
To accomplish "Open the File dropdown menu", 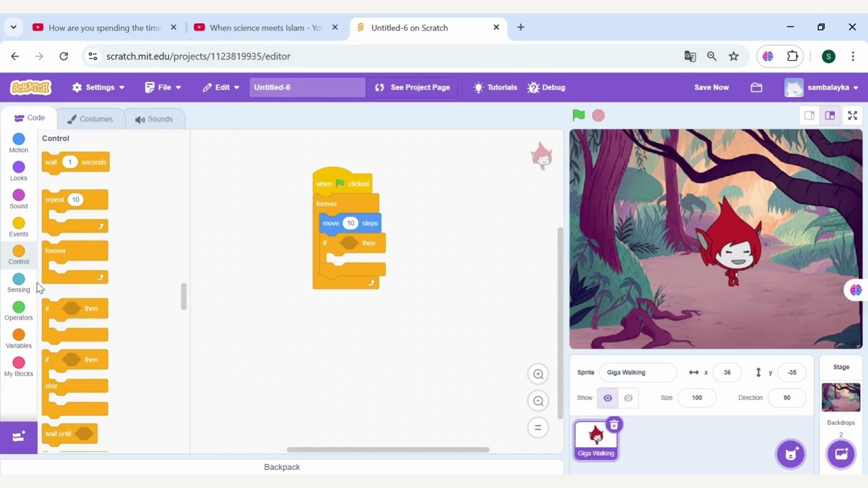I will pyautogui.click(x=163, y=87).
